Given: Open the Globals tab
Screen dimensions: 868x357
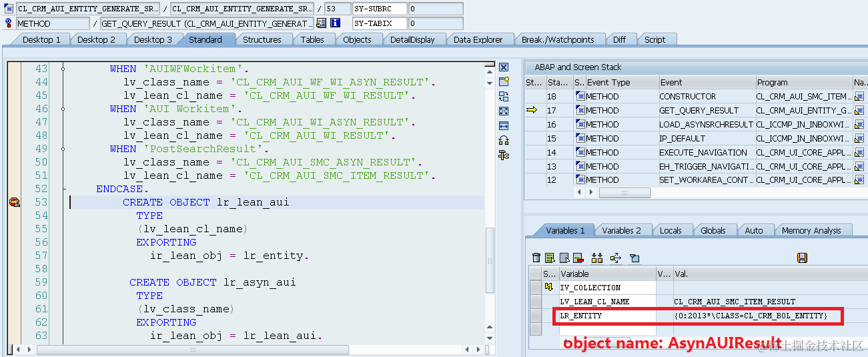Looking at the screenshot, I should [713, 230].
